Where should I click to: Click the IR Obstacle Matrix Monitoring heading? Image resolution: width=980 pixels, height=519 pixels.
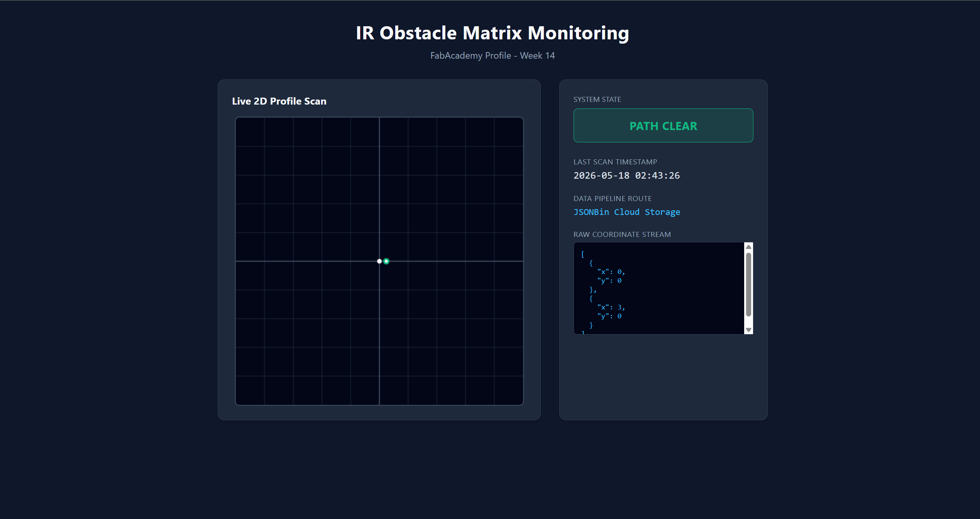tap(493, 33)
